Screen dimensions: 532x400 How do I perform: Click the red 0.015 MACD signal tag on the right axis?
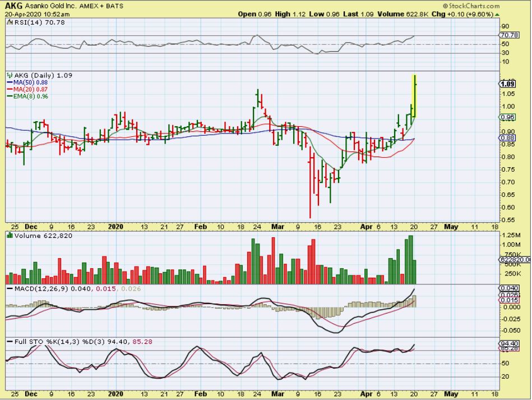(509, 300)
